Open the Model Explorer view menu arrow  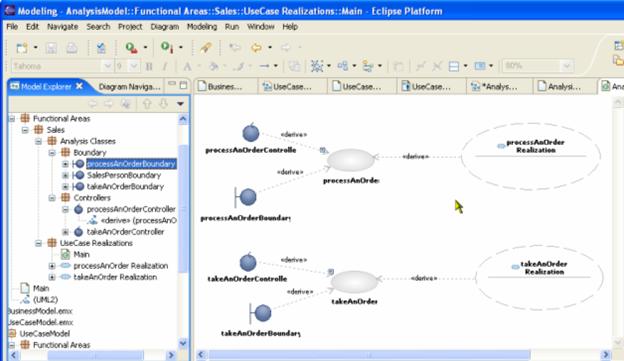pos(180,104)
